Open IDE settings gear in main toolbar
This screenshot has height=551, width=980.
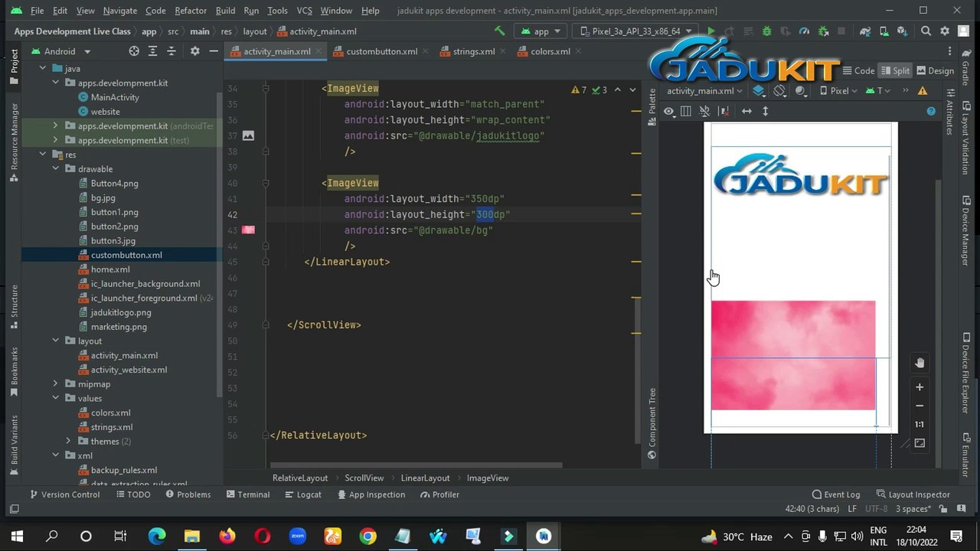[945, 31]
